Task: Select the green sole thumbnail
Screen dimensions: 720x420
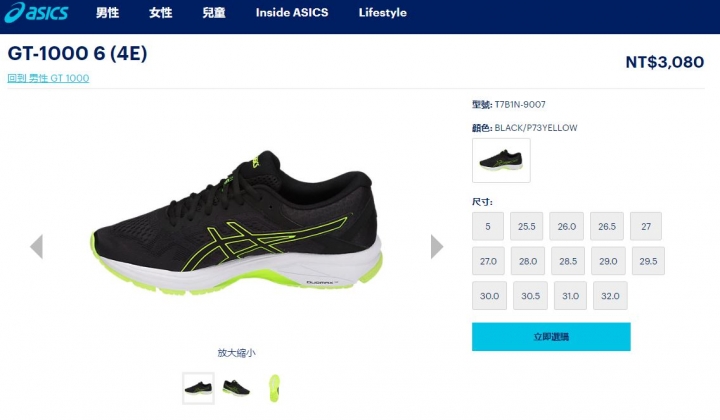Action: click(274, 388)
